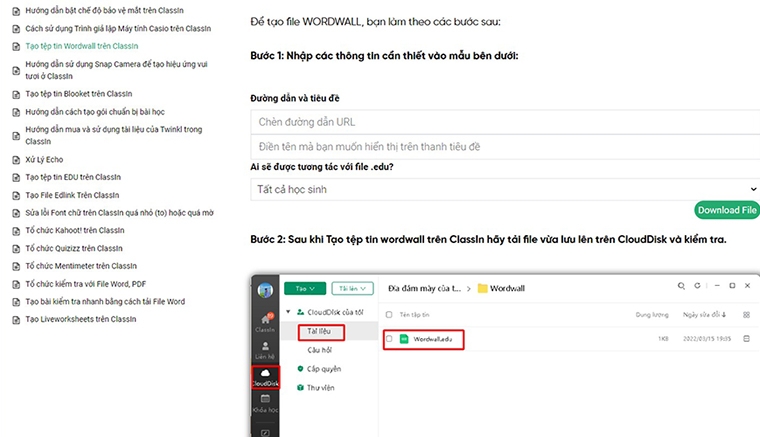The width and height of the screenshot is (760, 437).
Task: Click the title bar name input field
Action: tap(505, 147)
